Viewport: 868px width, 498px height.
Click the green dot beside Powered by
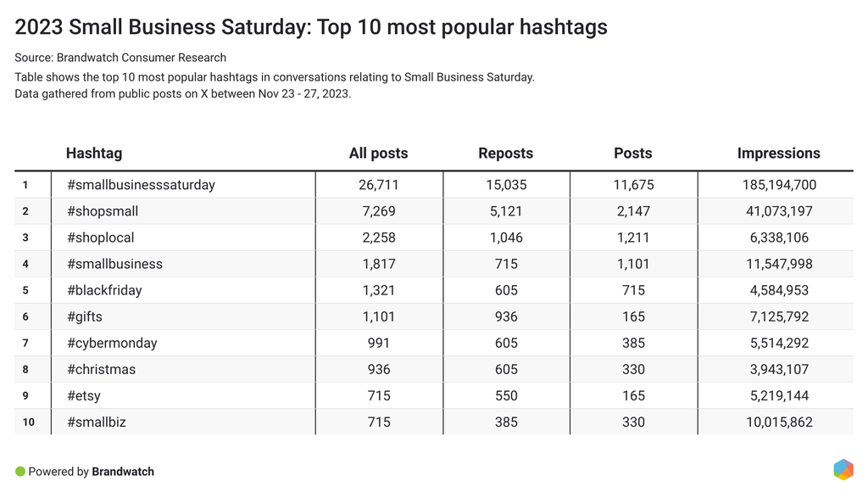coord(20,471)
